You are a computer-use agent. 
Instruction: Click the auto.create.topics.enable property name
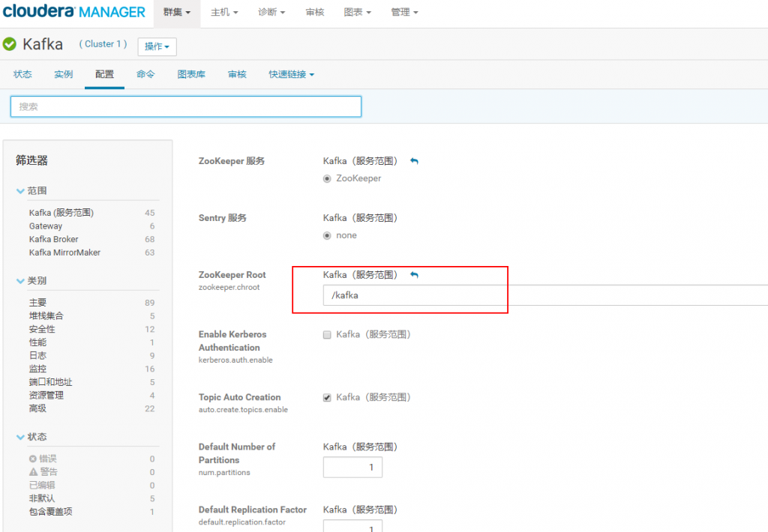pos(244,410)
